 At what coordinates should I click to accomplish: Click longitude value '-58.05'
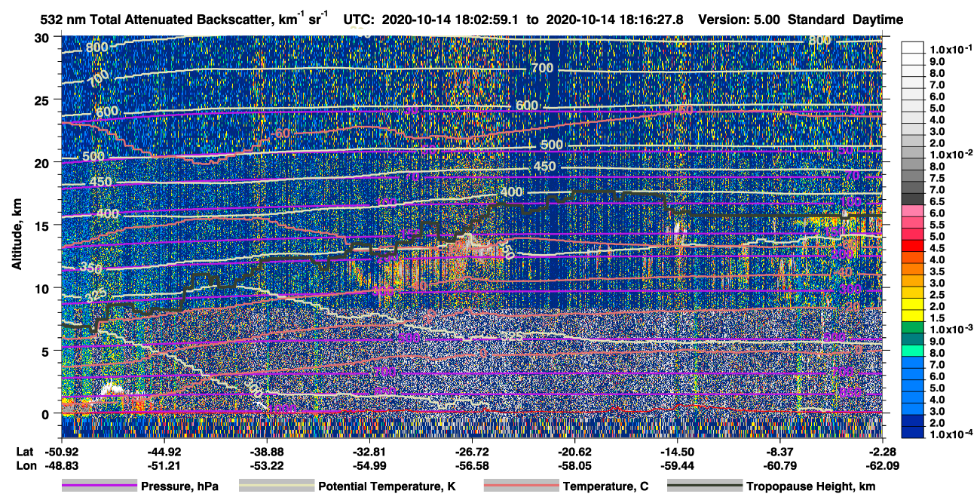tap(574, 465)
